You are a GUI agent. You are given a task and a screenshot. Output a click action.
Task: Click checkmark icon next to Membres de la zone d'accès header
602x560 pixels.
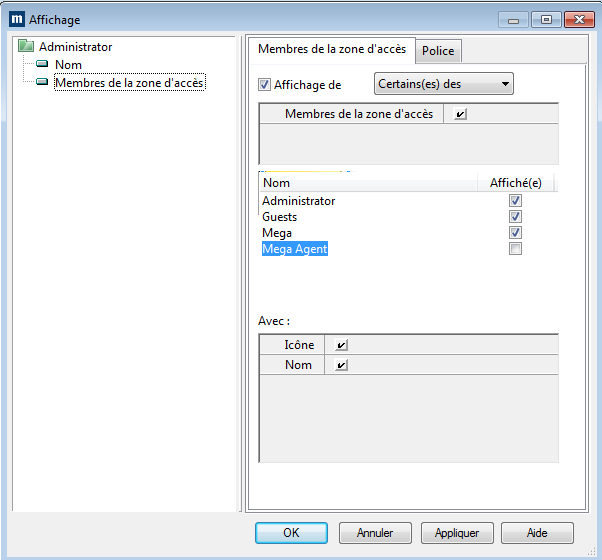click(460, 114)
